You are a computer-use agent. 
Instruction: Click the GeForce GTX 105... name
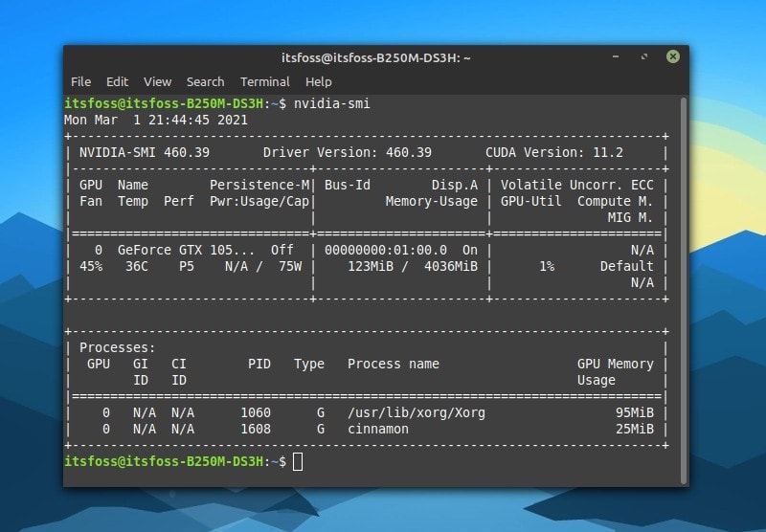(186, 251)
